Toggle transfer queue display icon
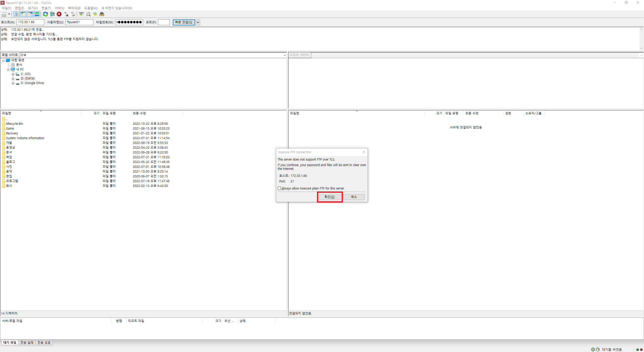Image resolution: width=644 pixels, height=352 pixels. [x=37, y=14]
